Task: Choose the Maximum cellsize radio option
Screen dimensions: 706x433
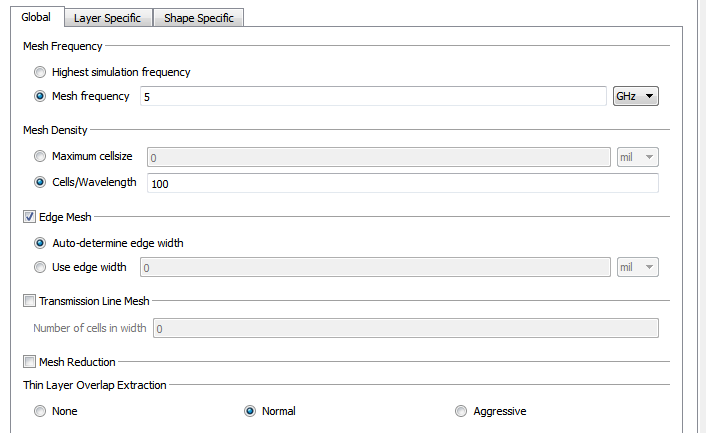Action: tap(40, 156)
